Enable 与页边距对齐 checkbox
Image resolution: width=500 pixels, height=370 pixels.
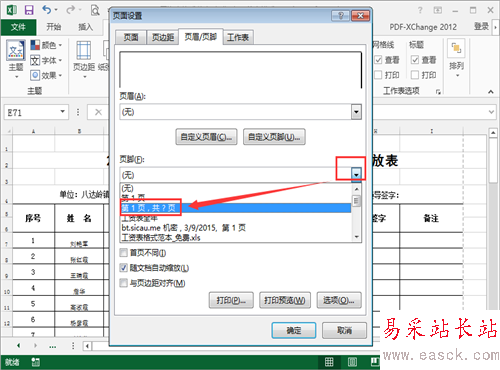click(124, 283)
